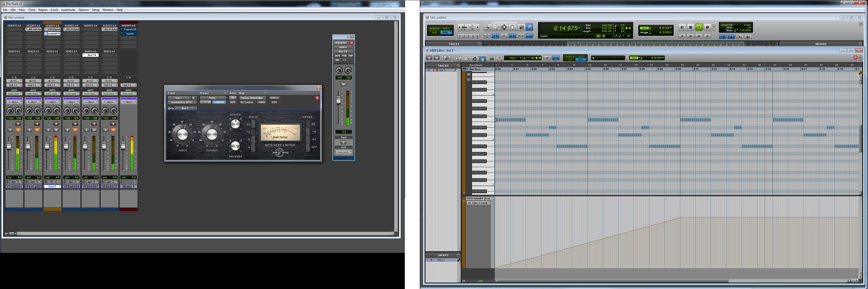868x289 pixels.
Task: Open the Region menu
Action: (43, 10)
